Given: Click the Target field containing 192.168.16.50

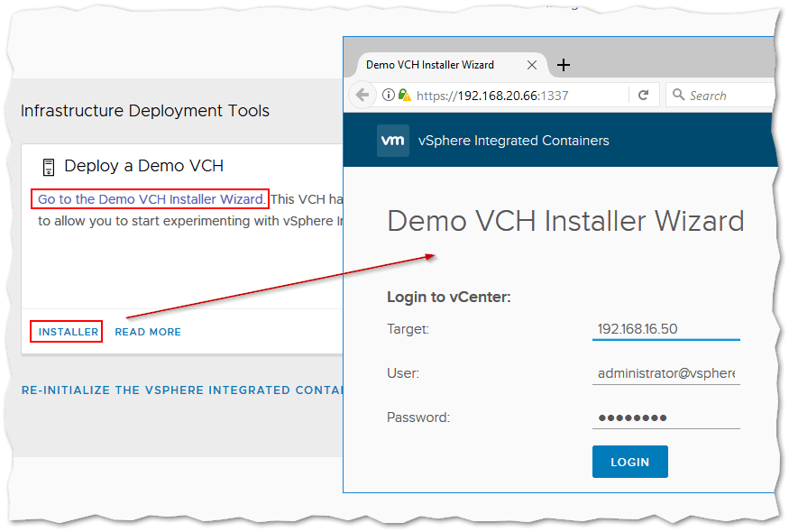Looking at the screenshot, I should [665, 329].
